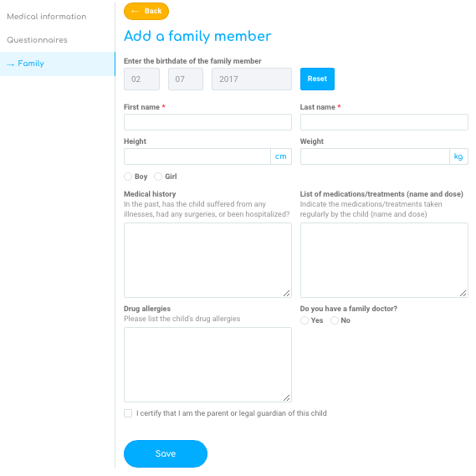This screenshot has height=476, width=476.
Task: Select the Family sidebar entry
Action: pyautogui.click(x=58, y=64)
